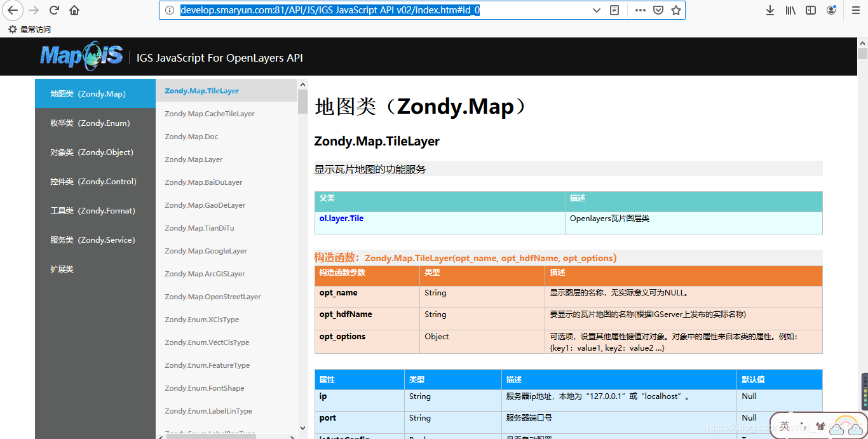Bookmark this page with the star
868x439 pixels.
point(676,10)
